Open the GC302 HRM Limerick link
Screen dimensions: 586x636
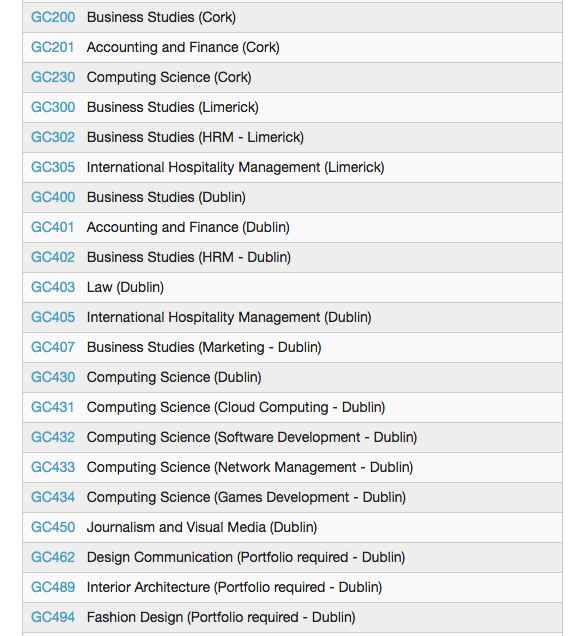pyautogui.click(x=53, y=138)
